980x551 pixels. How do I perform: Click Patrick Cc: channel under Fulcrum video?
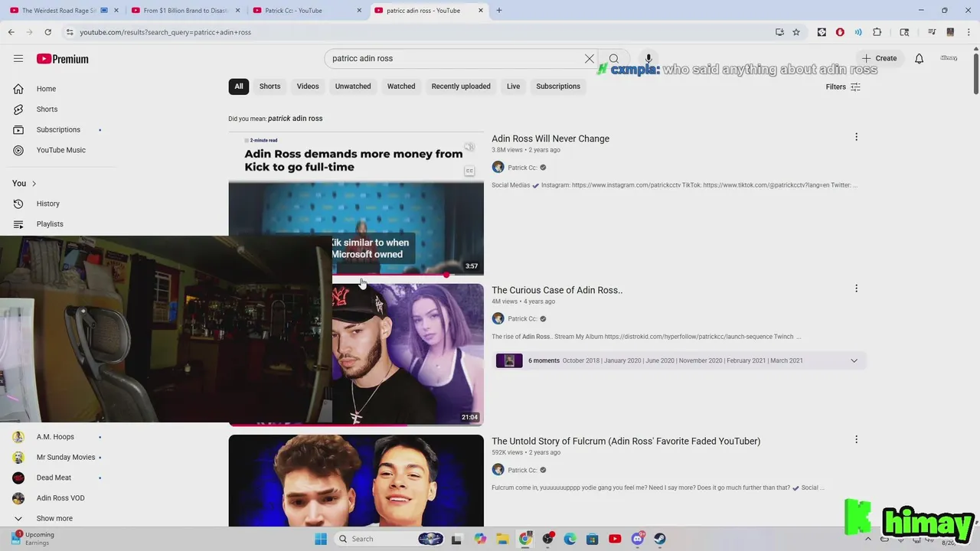click(522, 470)
